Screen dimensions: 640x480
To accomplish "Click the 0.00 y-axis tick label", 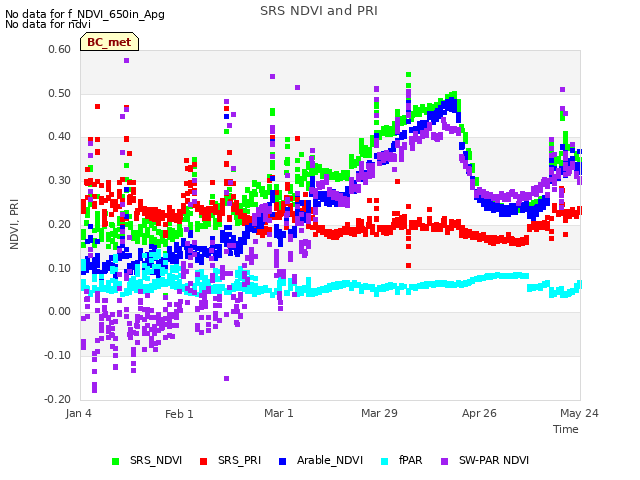I will click(60, 311).
